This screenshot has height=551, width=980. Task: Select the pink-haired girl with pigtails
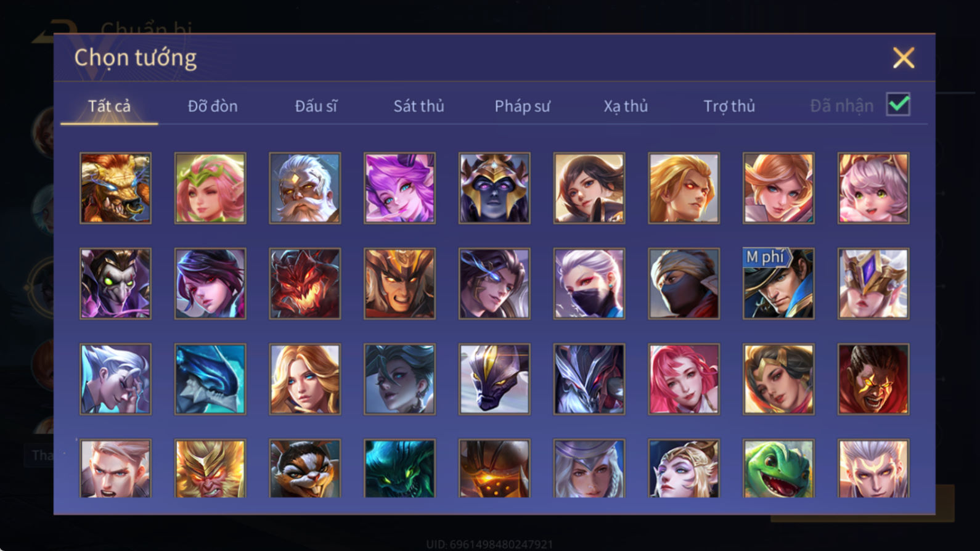[873, 188]
